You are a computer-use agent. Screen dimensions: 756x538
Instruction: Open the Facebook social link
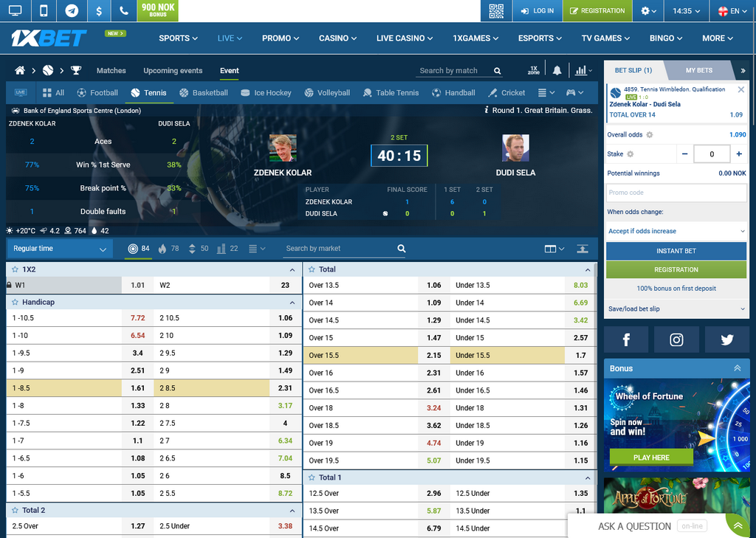(626, 339)
